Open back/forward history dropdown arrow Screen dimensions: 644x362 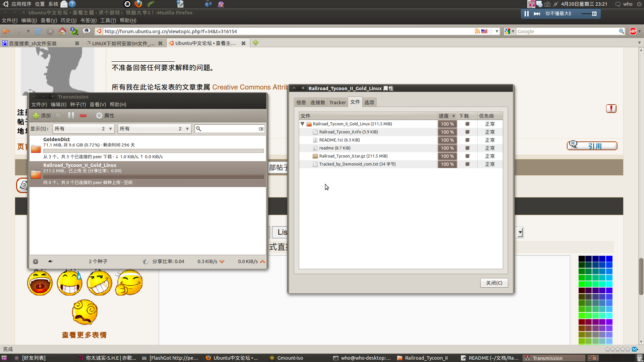(28, 31)
